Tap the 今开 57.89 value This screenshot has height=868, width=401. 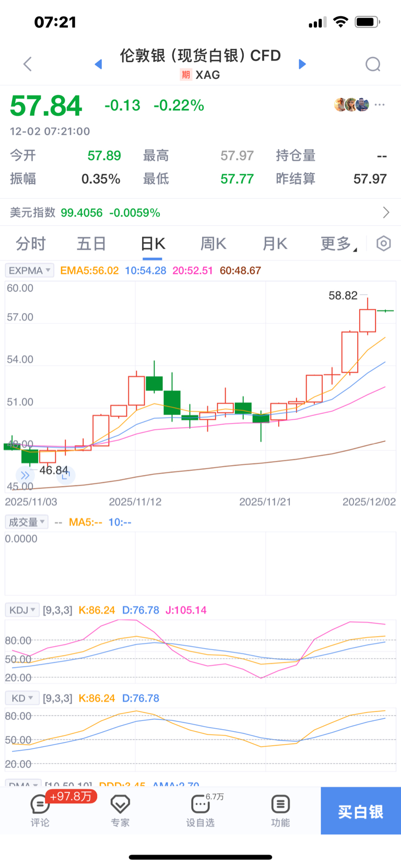104,156
